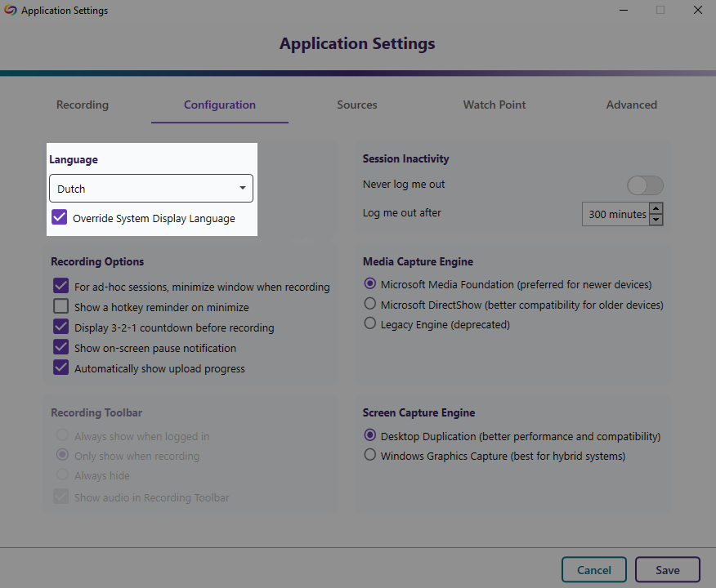Select Windows Graphics Capture engine
The height and width of the screenshot is (588, 716).
[x=369, y=456]
